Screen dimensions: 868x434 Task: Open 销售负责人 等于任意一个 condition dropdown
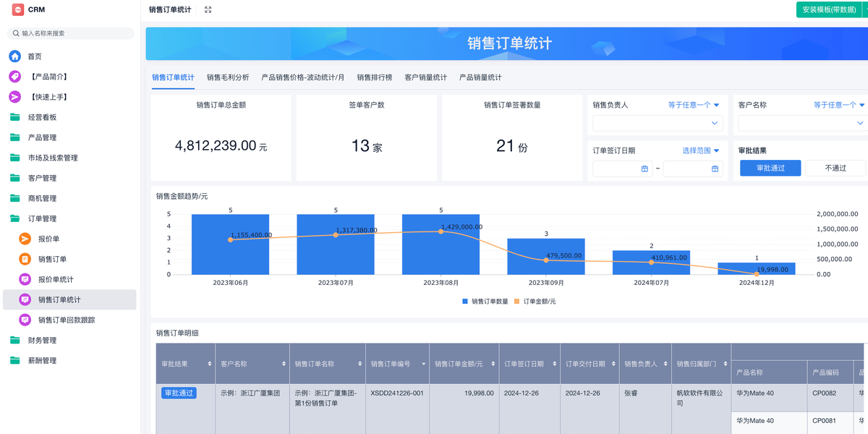point(693,105)
